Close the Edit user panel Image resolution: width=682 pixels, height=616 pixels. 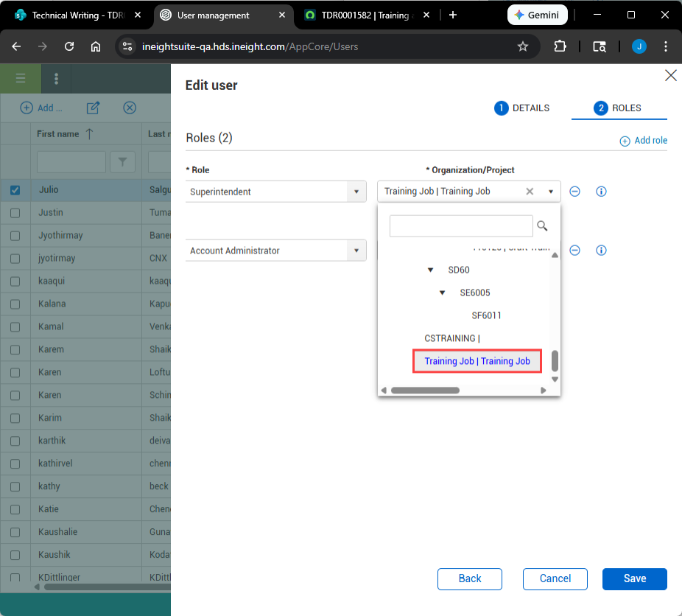(670, 75)
